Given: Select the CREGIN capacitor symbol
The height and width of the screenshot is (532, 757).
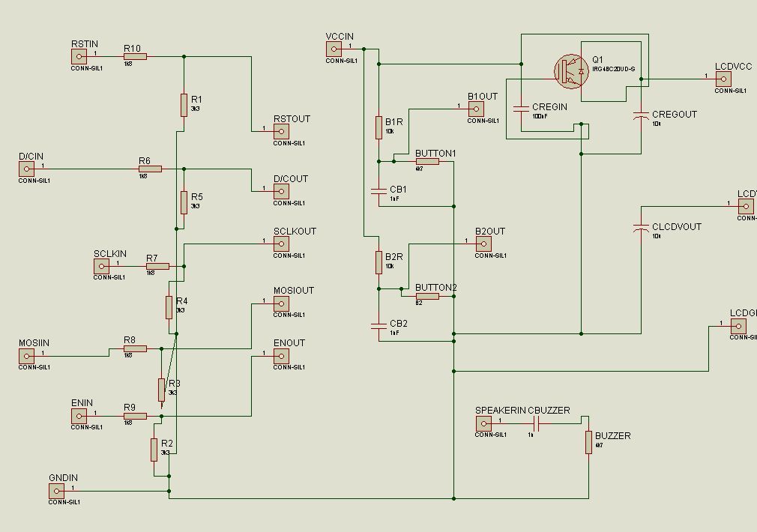Looking at the screenshot, I should point(522,109).
